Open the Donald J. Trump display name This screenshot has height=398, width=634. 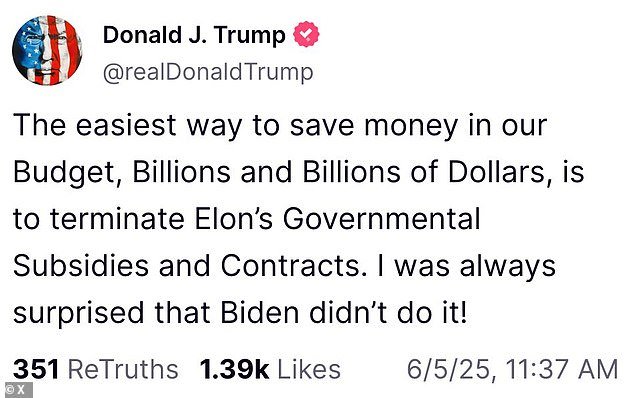click(x=194, y=35)
